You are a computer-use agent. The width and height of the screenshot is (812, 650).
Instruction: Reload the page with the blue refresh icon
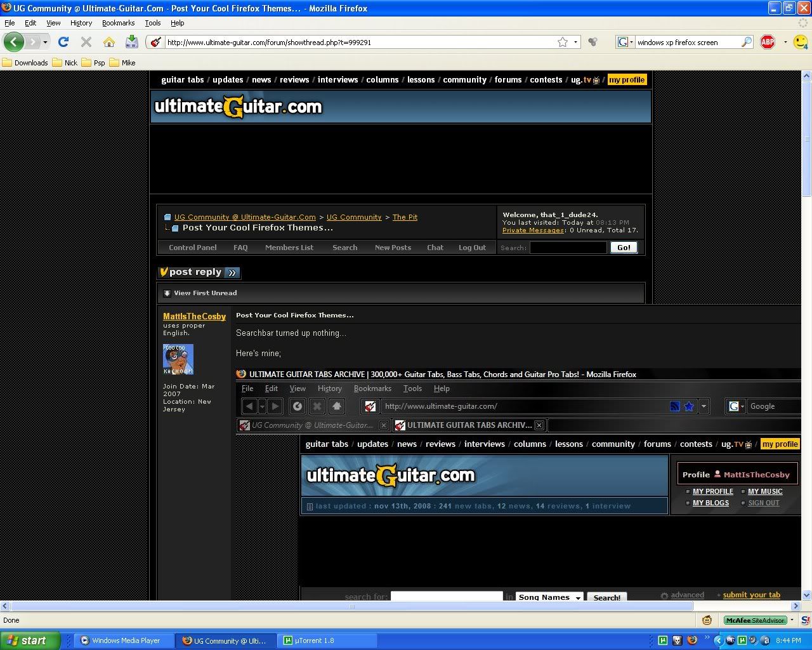[63, 42]
